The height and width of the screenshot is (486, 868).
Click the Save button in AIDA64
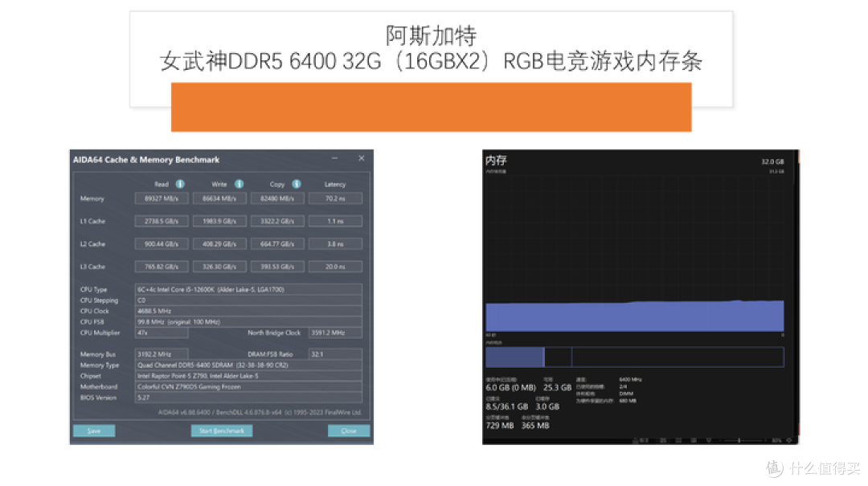tap(94, 431)
